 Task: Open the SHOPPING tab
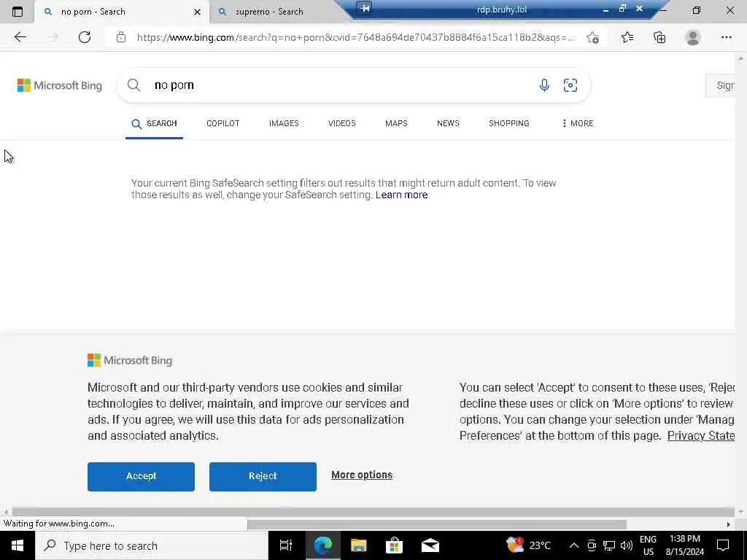coord(508,123)
